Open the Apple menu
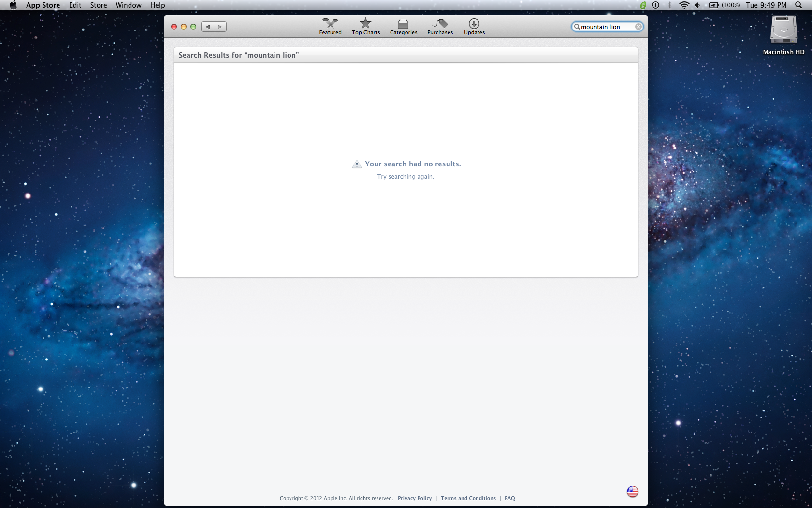Image resolution: width=812 pixels, height=508 pixels. 13,5
